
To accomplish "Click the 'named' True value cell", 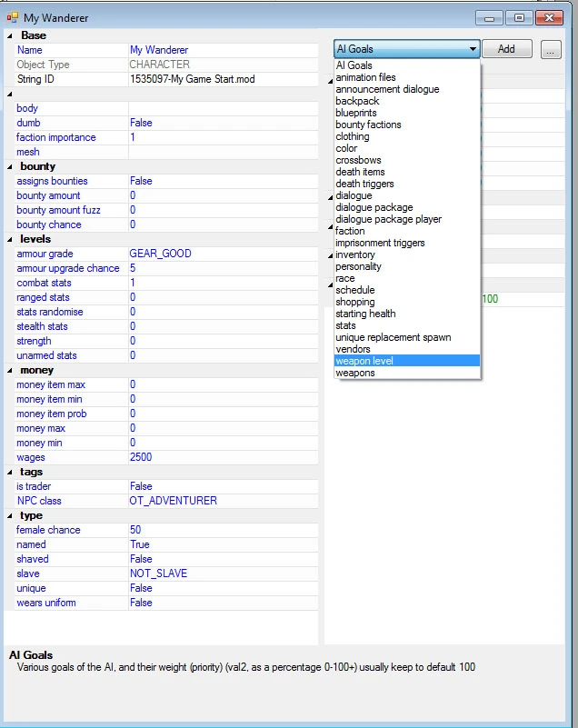I will (140, 544).
